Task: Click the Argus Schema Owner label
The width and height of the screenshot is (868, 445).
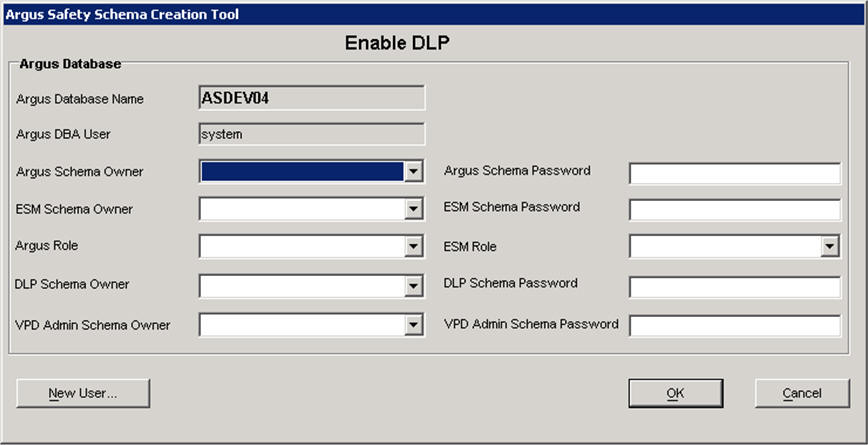Action: point(80,172)
